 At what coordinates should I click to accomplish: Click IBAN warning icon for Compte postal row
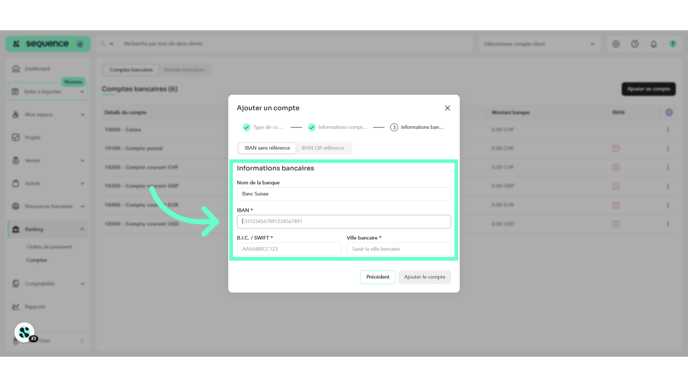[616, 149]
